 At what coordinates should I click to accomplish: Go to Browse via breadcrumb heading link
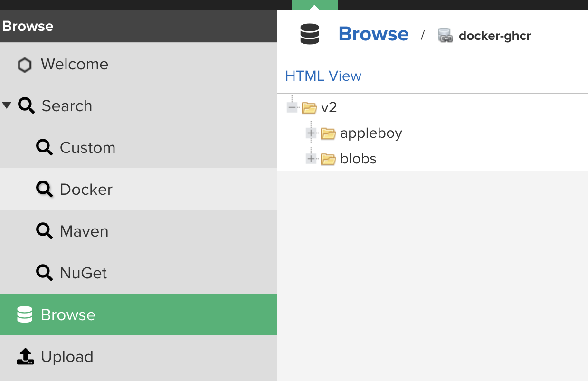click(373, 34)
